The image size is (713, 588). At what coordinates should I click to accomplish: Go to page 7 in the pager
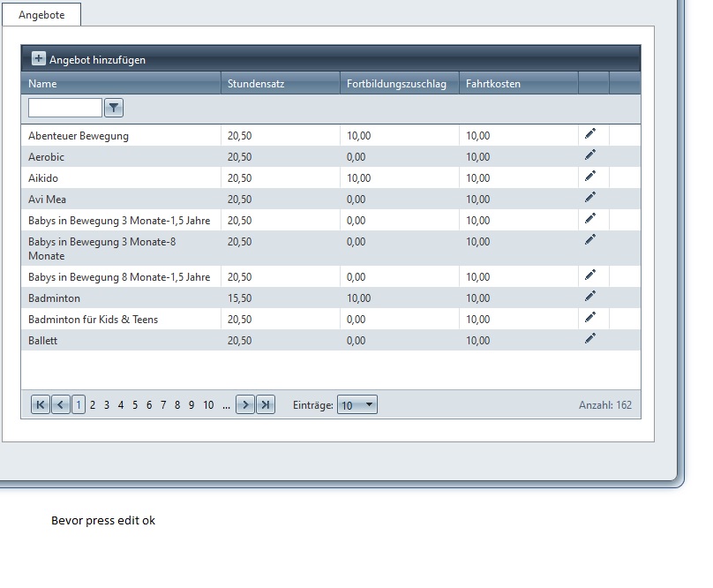(x=163, y=404)
